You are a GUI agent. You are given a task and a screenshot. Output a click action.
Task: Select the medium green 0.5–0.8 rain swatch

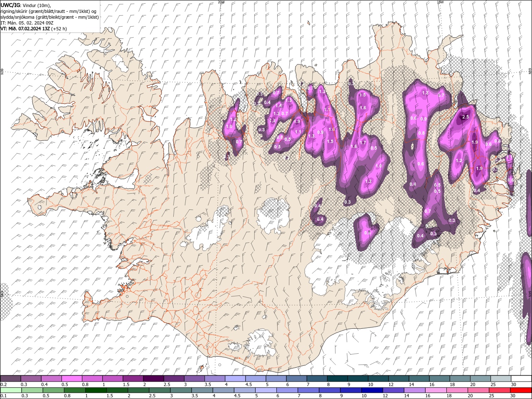[53, 390]
